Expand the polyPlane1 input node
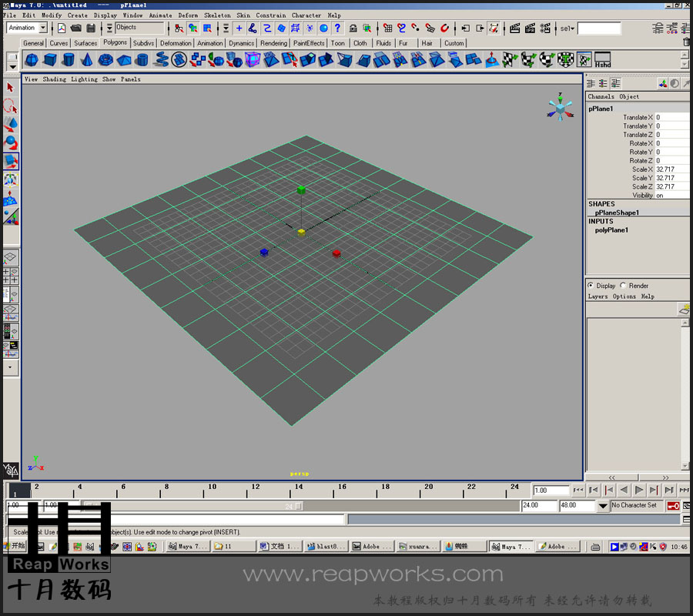Image resolution: width=693 pixels, height=616 pixels. tap(611, 229)
